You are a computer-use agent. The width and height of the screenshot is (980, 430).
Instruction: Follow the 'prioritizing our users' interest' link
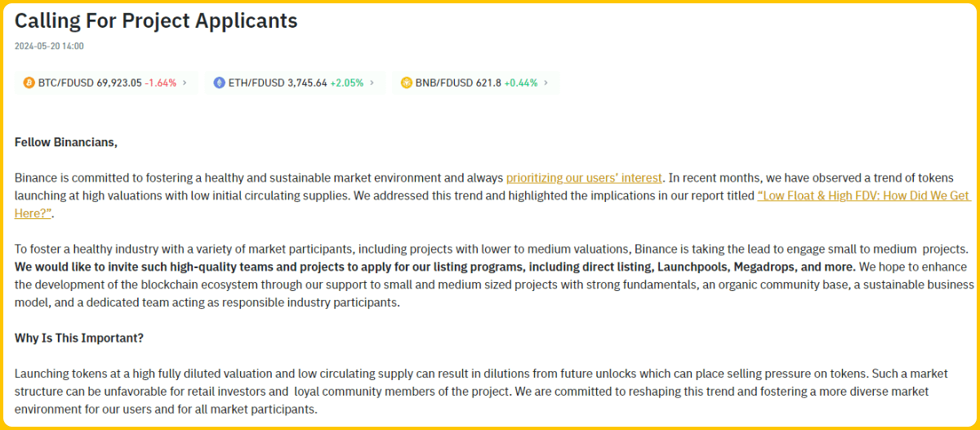pyautogui.click(x=584, y=177)
